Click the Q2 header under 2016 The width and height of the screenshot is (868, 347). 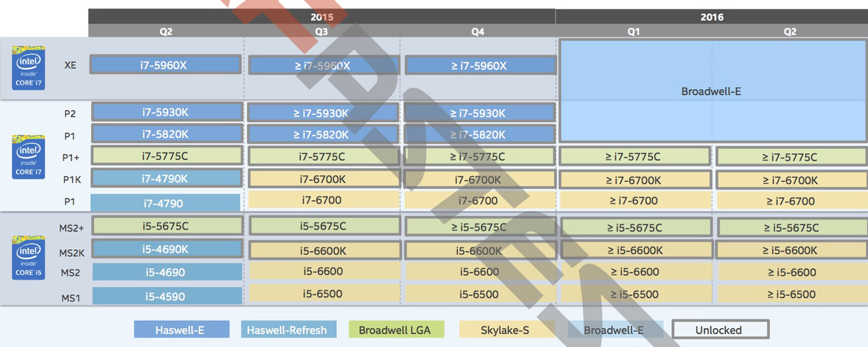point(790,31)
